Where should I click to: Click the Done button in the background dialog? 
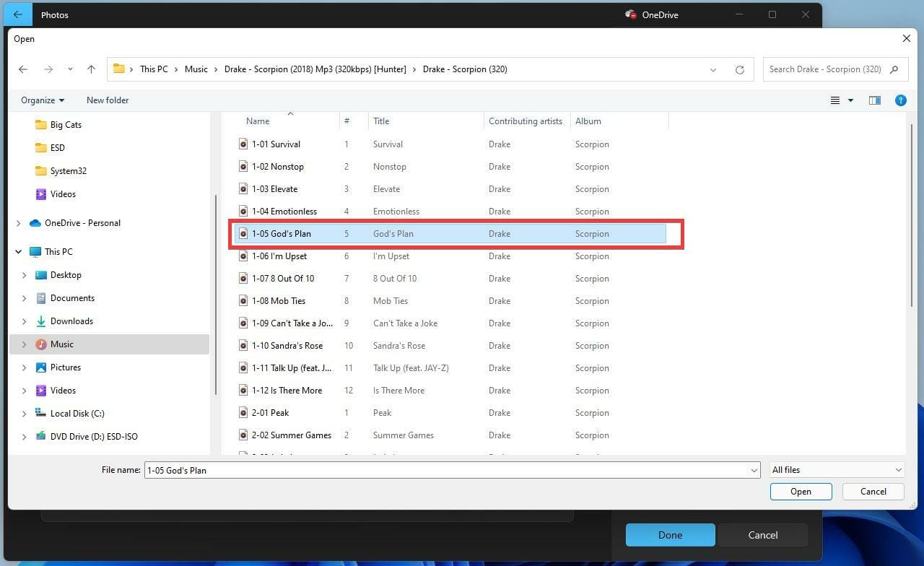pyautogui.click(x=670, y=535)
